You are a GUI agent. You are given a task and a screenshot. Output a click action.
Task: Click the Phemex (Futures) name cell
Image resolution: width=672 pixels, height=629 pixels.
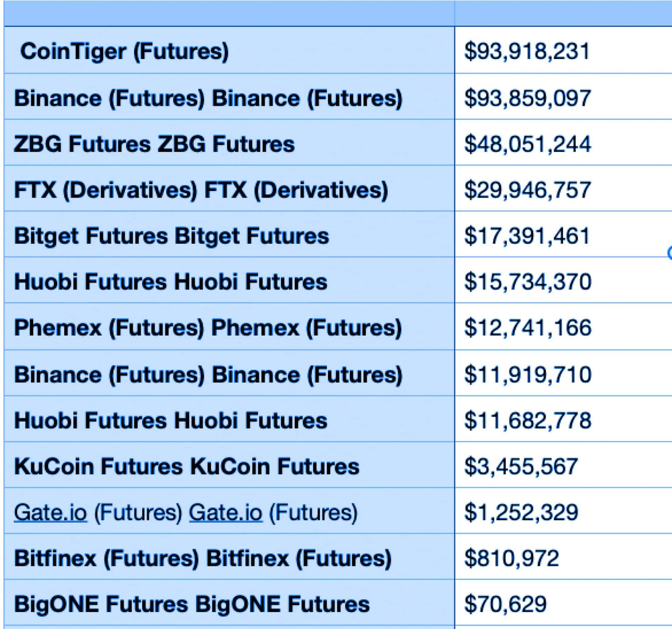(x=208, y=328)
